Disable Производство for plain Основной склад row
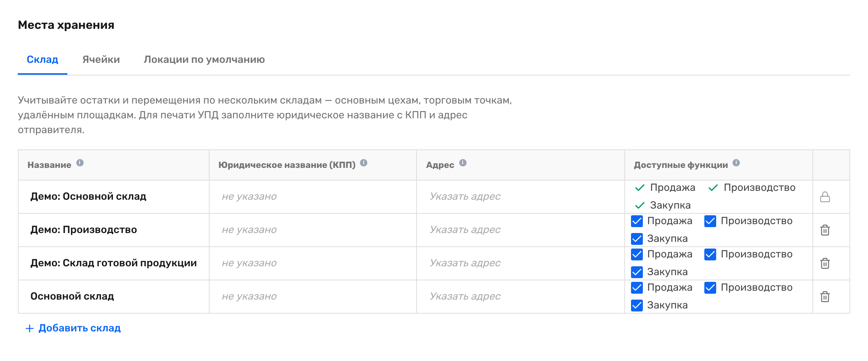Image resolution: width=868 pixels, height=361 pixels. 710,288
